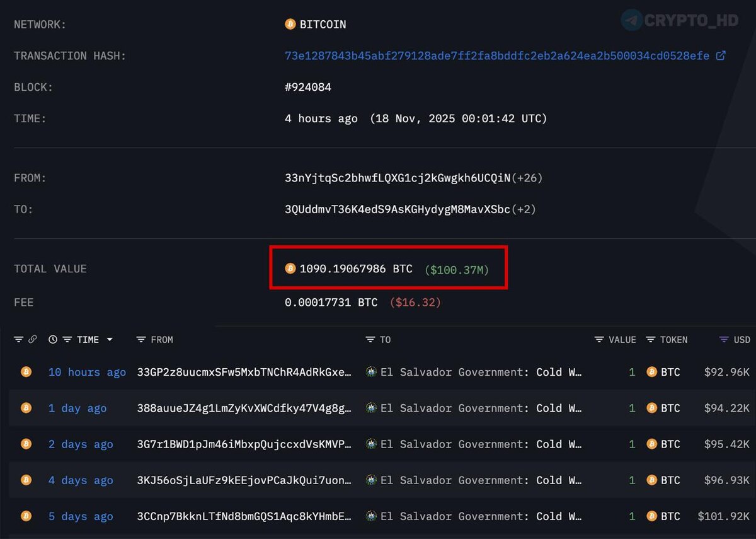Click the fee amount 0.00017731 BTC
This screenshot has height=539, width=756.
[331, 302]
